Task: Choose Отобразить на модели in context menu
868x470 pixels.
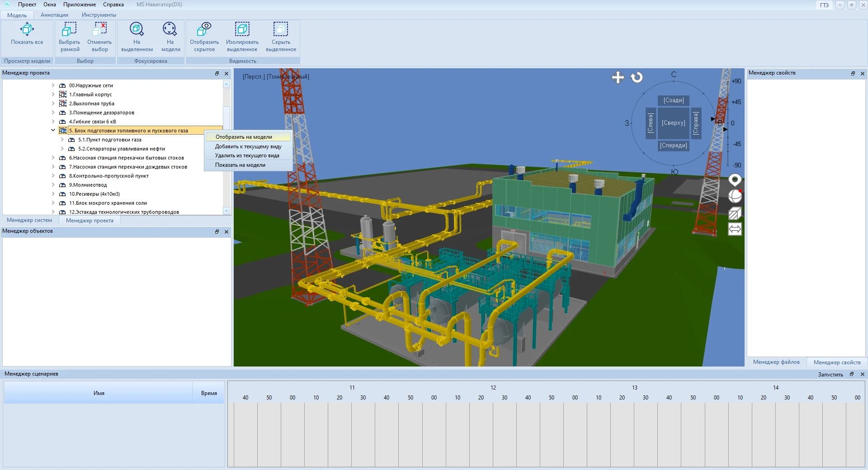Action: tap(244, 137)
